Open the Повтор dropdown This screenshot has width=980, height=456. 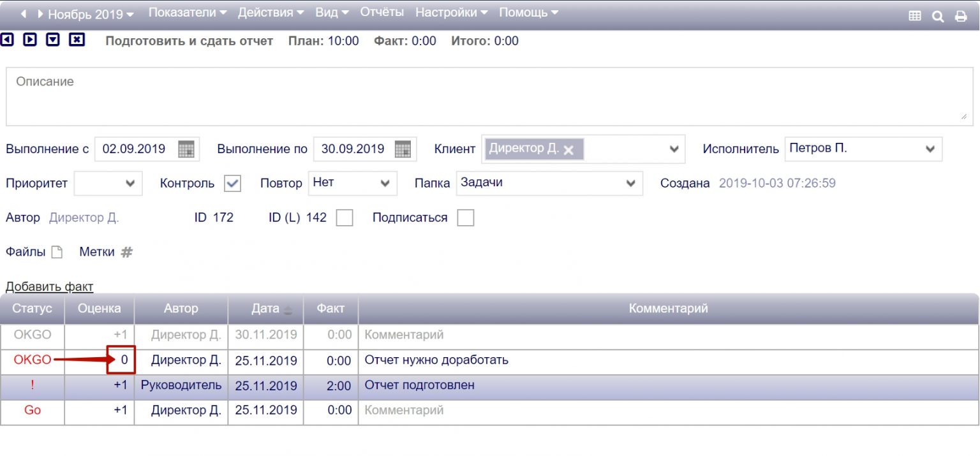[x=352, y=183]
